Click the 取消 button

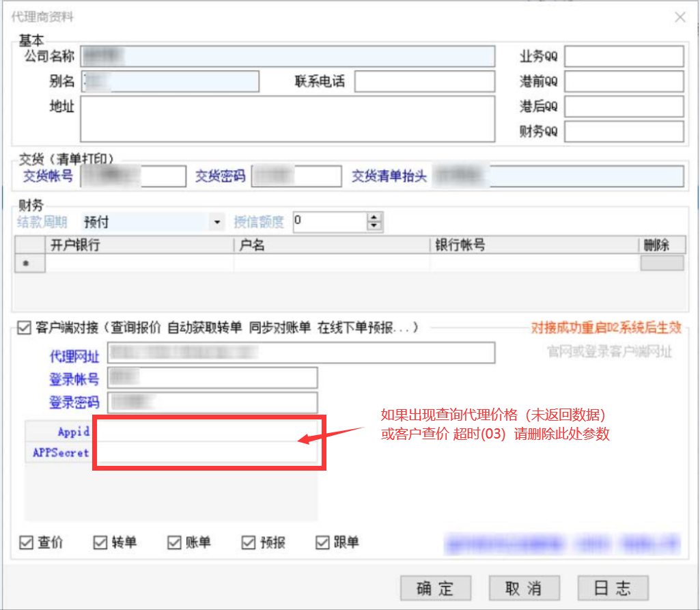(x=523, y=588)
